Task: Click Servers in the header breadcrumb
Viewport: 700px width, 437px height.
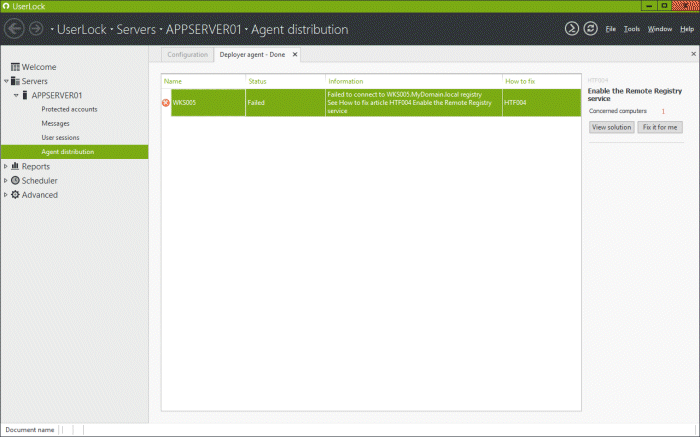Action: (x=136, y=29)
